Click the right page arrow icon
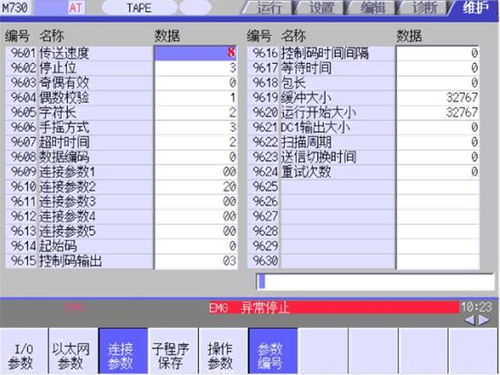Screen dimensions: 500x375 (x=484, y=320)
